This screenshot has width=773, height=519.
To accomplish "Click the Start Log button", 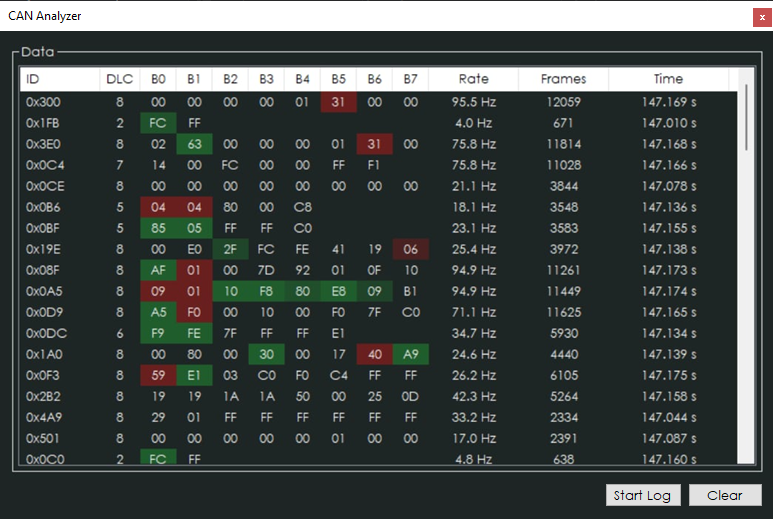I will (x=643, y=495).
